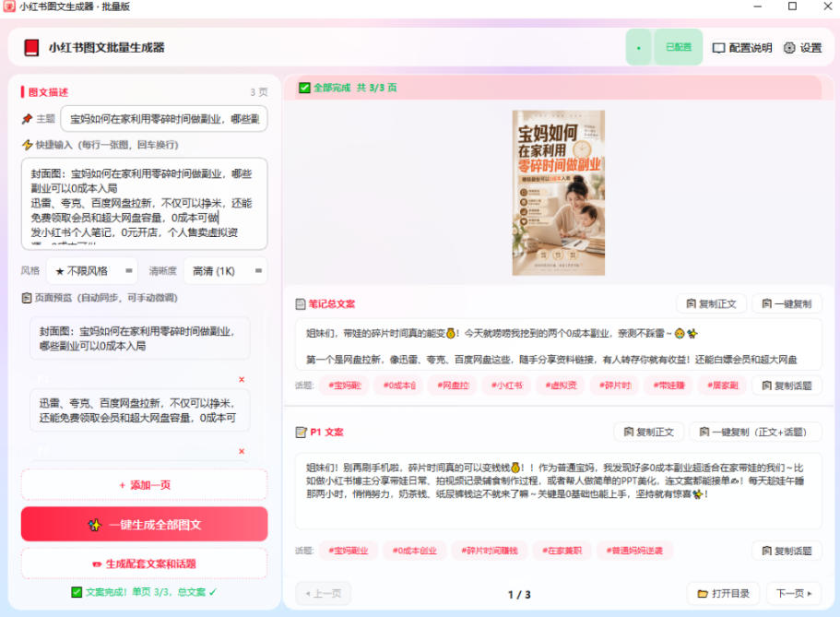Viewport: 840px width, 617px height.
Task: Select the #居家副 topic tag
Action: pyautogui.click(x=723, y=386)
